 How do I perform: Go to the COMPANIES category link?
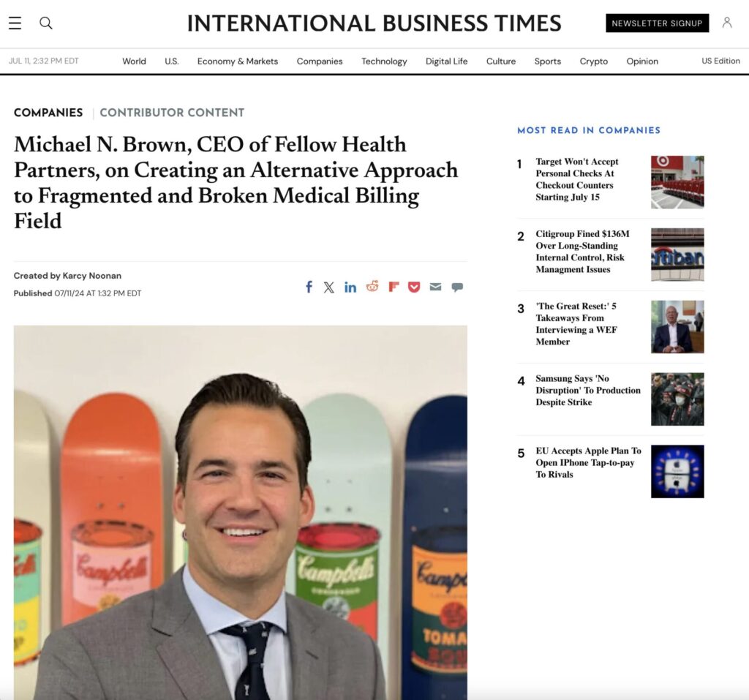click(48, 113)
